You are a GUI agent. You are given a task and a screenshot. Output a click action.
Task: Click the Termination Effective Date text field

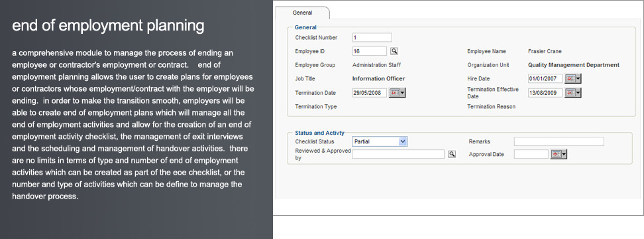545,92
